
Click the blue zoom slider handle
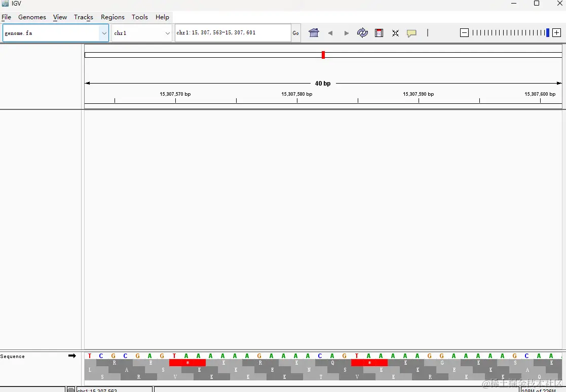pyautogui.click(x=548, y=33)
